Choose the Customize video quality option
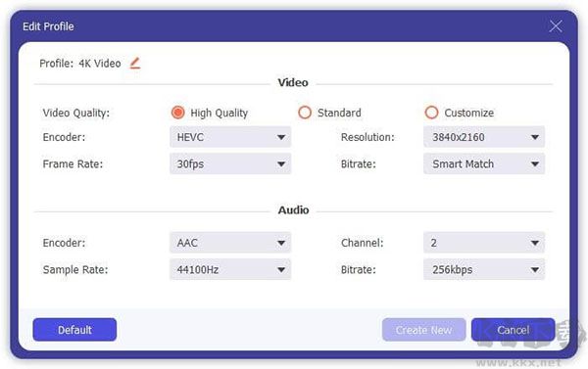Viewport: 588px width, 369px height. (x=431, y=113)
